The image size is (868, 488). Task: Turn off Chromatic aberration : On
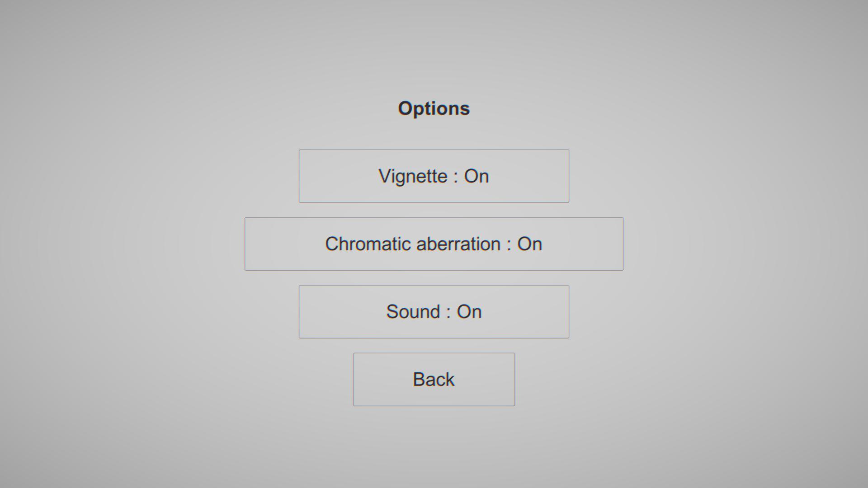(434, 244)
